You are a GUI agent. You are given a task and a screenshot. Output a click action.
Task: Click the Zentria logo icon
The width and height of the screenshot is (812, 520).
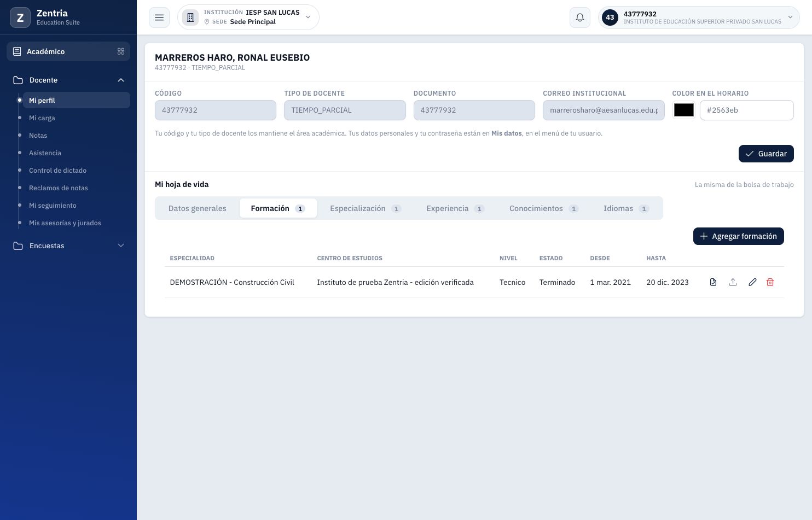coord(20,17)
